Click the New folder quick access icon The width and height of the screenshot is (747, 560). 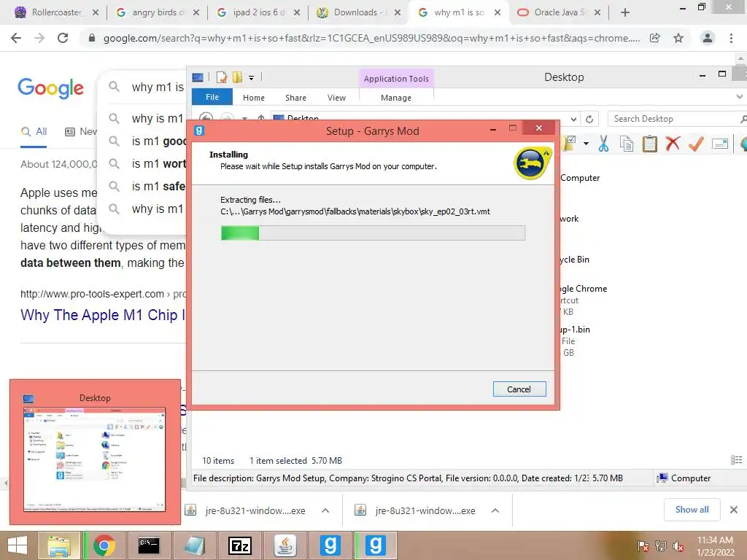click(x=237, y=77)
